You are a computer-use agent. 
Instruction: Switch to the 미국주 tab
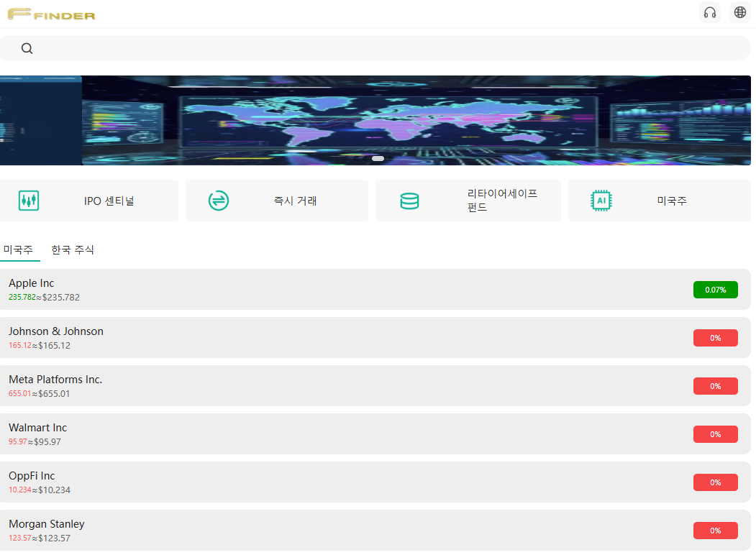click(x=18, y=249)
